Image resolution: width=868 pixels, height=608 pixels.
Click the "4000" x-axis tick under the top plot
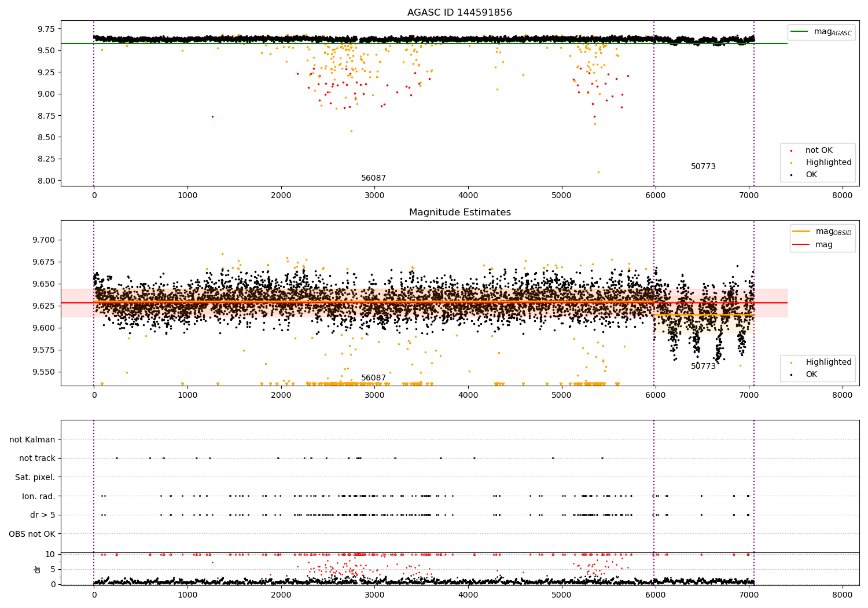click(468, 196)
